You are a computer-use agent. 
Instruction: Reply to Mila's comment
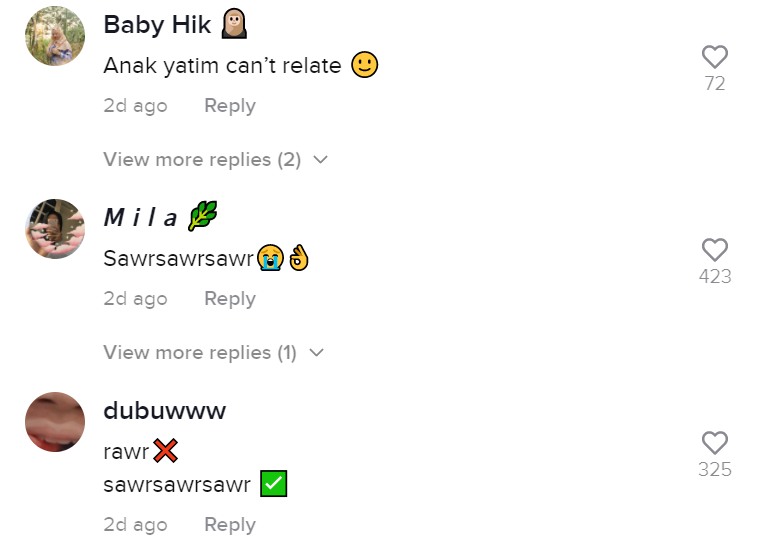coord(230,299)
